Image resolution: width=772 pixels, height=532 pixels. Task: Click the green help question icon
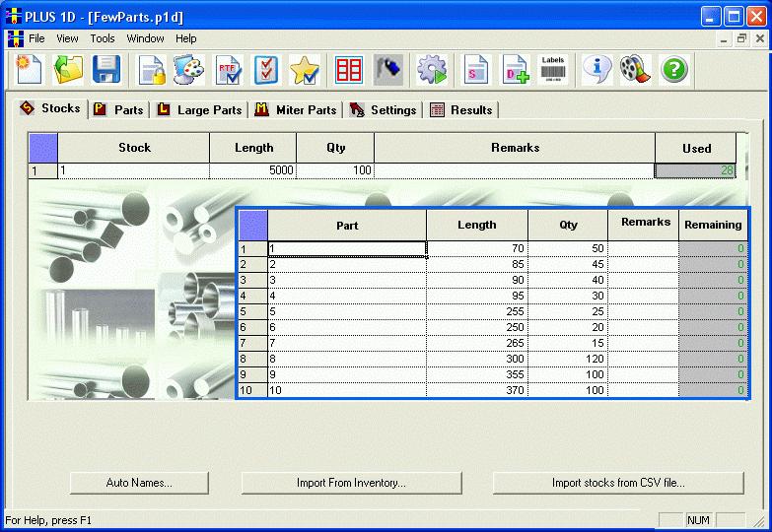(673, 69)
